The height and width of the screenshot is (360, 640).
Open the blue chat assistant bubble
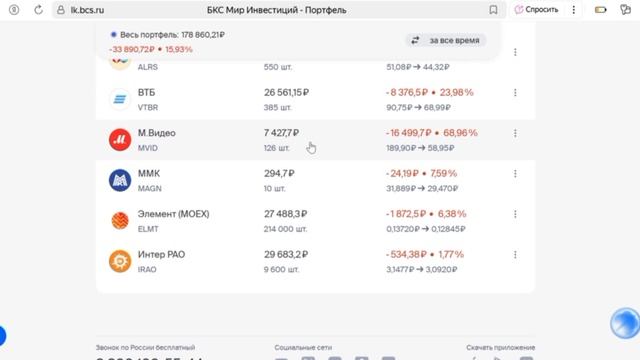(625, 323)
